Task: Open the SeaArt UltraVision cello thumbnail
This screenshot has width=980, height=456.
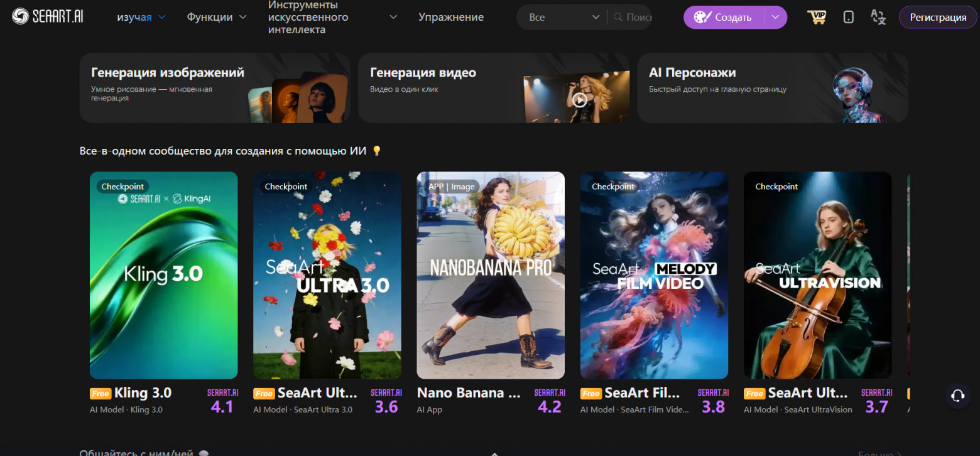Action: [x=818, y=275]
